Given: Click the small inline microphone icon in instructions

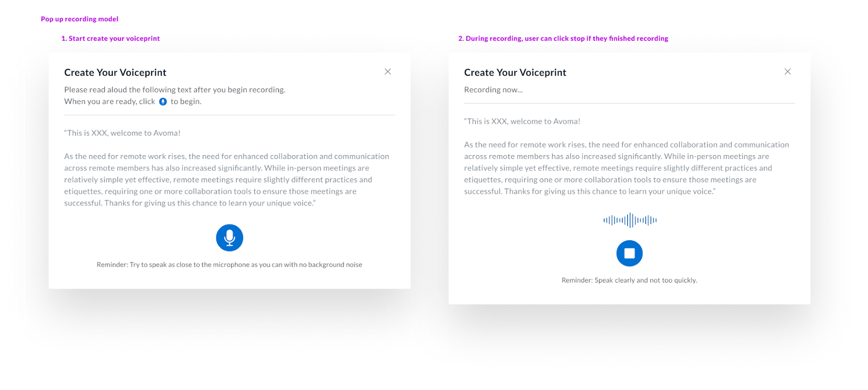Looking at the screenshot, I should (x=163, y=101).
